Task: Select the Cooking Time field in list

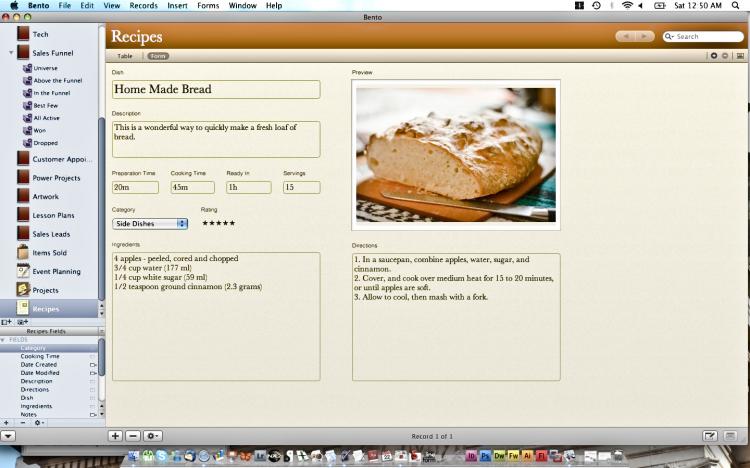Action: point(40,356)
